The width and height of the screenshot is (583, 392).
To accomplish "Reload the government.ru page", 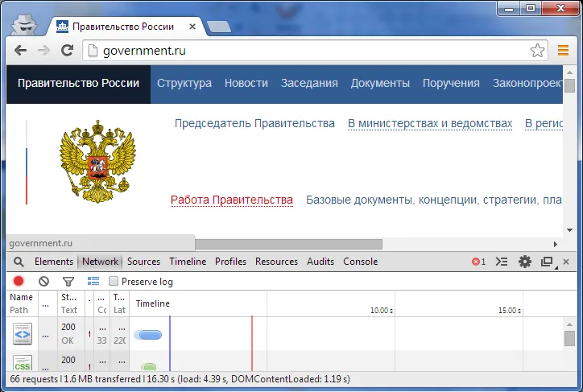I will [68, 50].
